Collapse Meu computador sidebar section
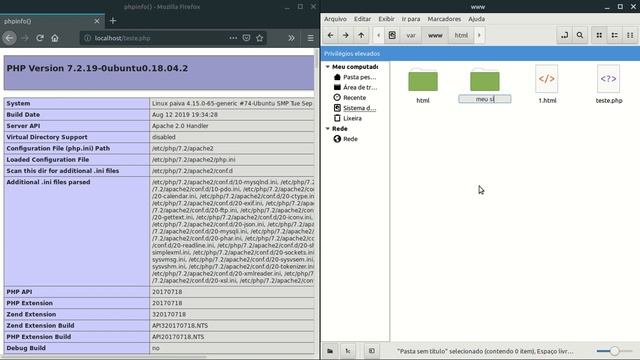Screen dimensions: 640x360 point(327,67)
